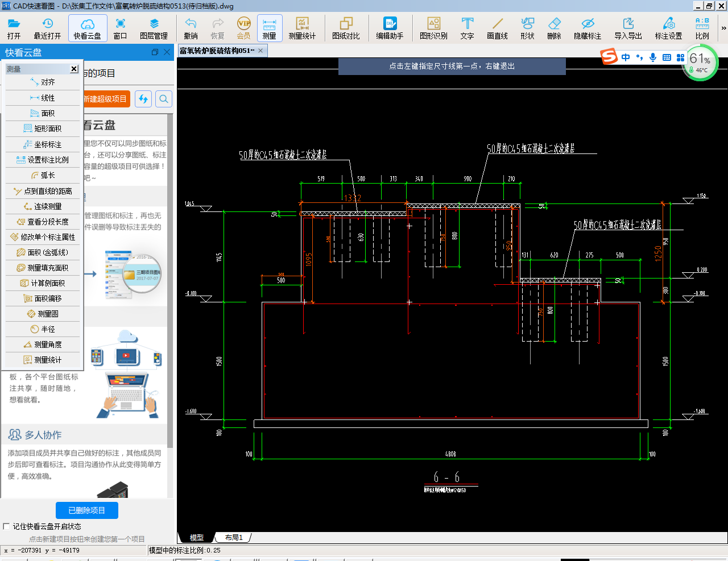Screen dimensions: 728x561
Task: Select the 文字 text tool
Action: pos(467,28)
